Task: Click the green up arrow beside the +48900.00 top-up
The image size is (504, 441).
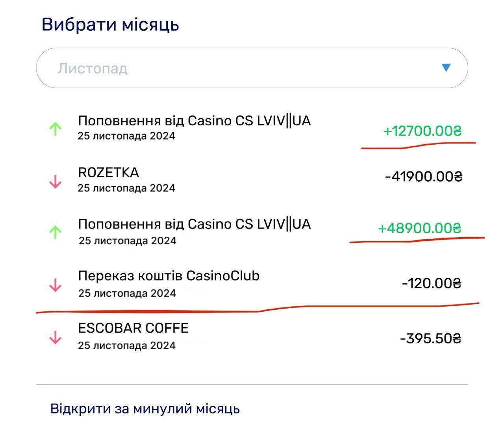Action: tap(56, 233)
